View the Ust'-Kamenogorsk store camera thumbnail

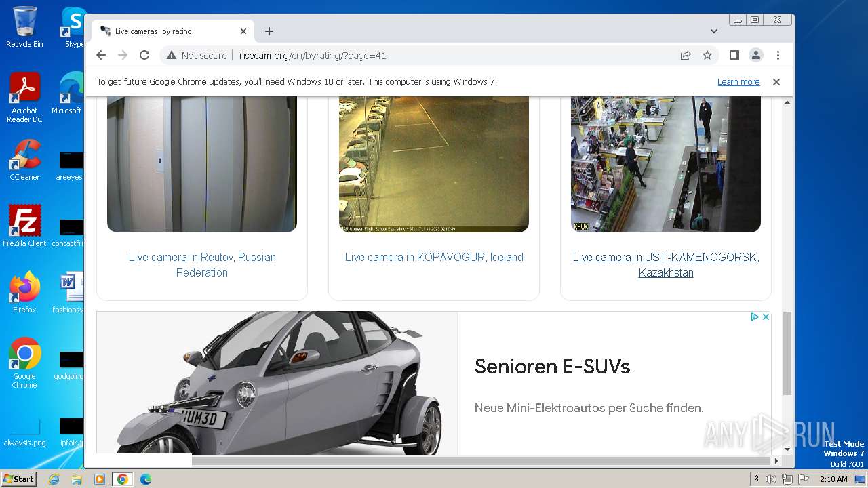[666, 164]
